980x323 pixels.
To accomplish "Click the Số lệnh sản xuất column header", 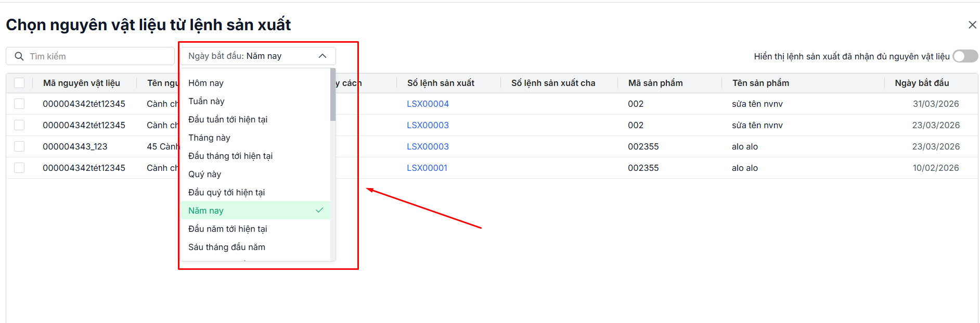I will [x=441, y=83].
